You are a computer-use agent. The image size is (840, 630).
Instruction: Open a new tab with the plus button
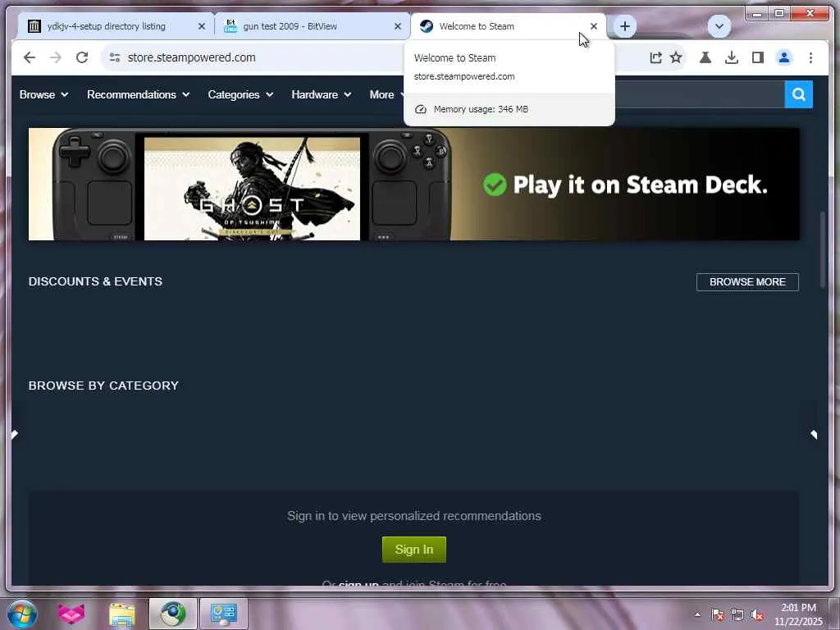tap(624, 26)
